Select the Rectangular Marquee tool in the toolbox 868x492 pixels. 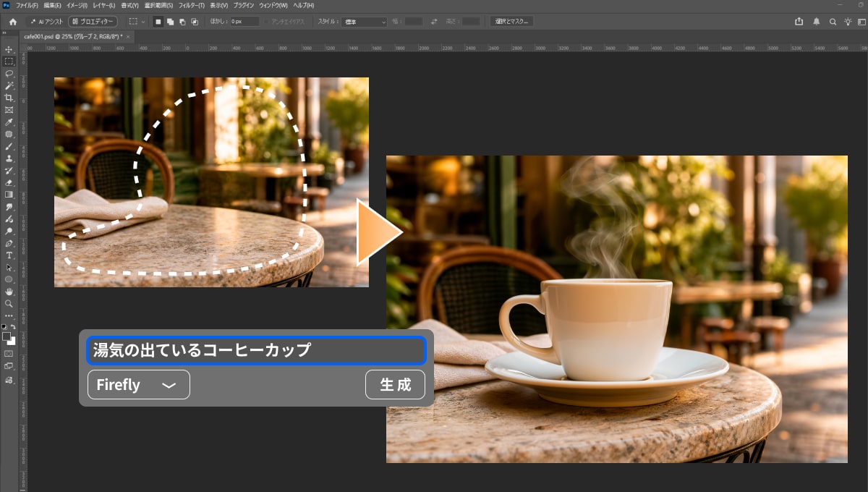[x=9, y=61]
